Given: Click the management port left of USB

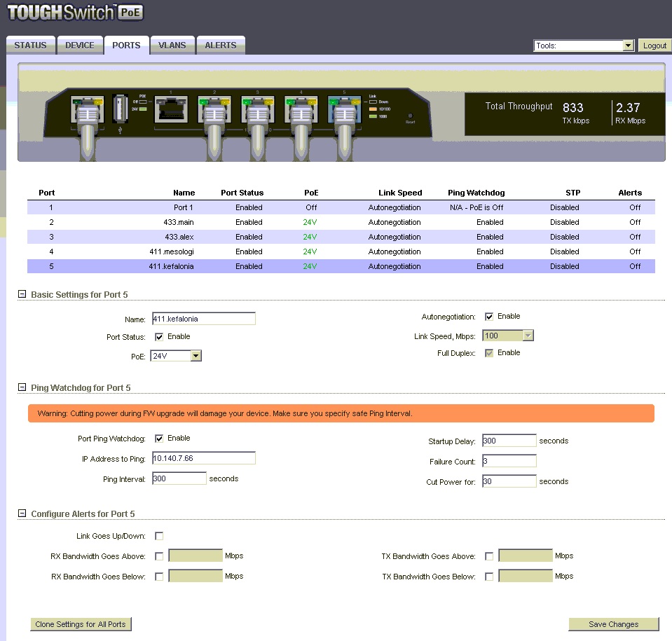Looking at the screenshot, I should 88,109.
